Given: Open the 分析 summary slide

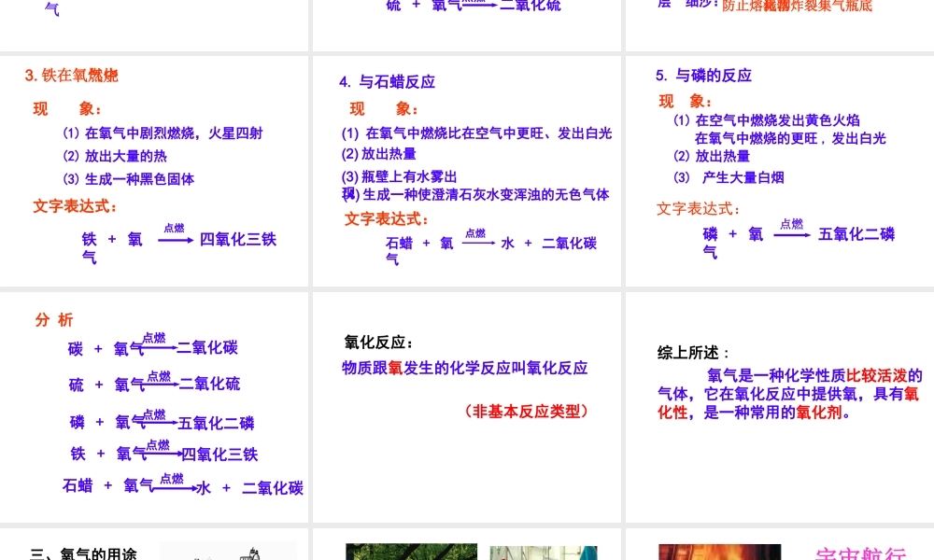Looking at the screenshot, I should point(154,407).
